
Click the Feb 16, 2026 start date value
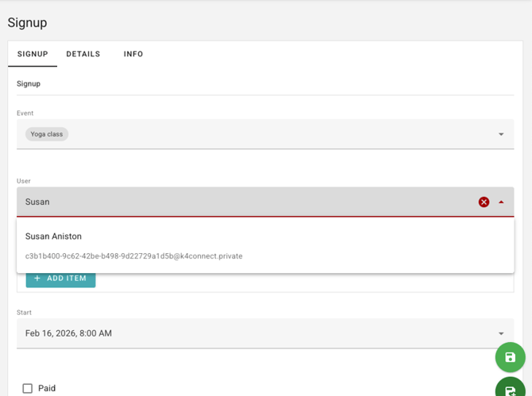coord(68,333)
